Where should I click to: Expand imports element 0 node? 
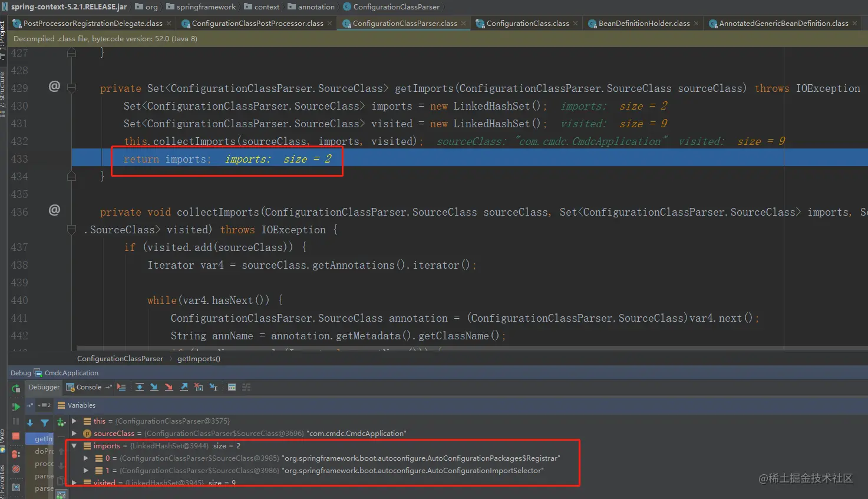86,458
